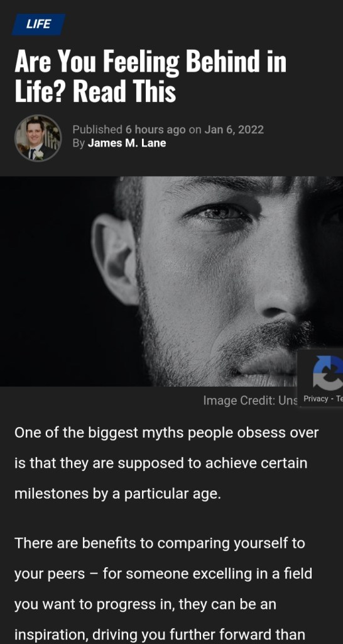Open the black-and-white hero photo of the man
This screenshot has height=644, width=343.
[171, 281]
